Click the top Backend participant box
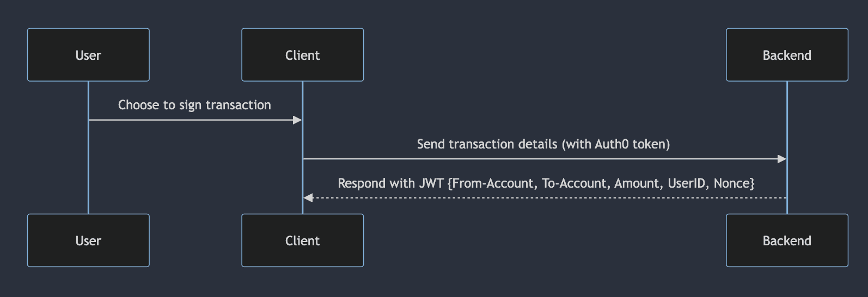 (787, 55)
